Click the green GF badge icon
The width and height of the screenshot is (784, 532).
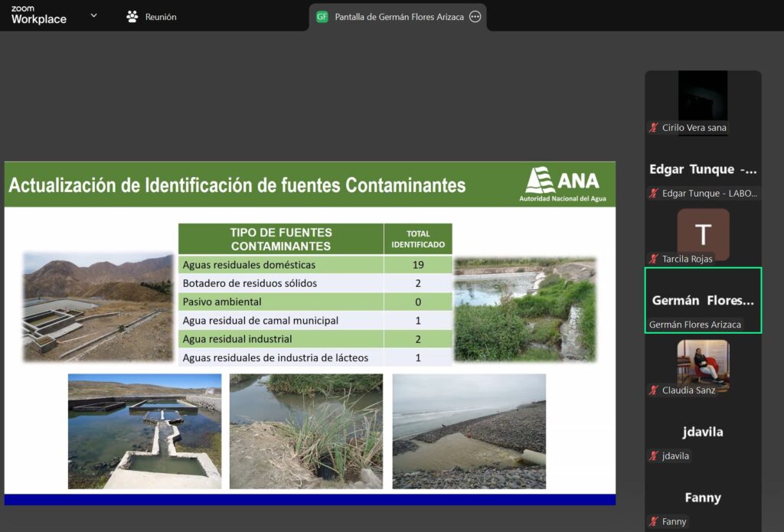tap(322, 17)
